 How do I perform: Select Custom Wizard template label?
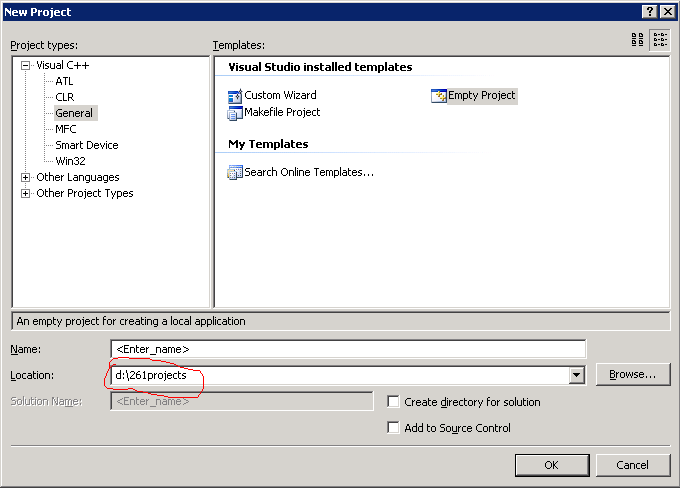[x=280, y=95]
